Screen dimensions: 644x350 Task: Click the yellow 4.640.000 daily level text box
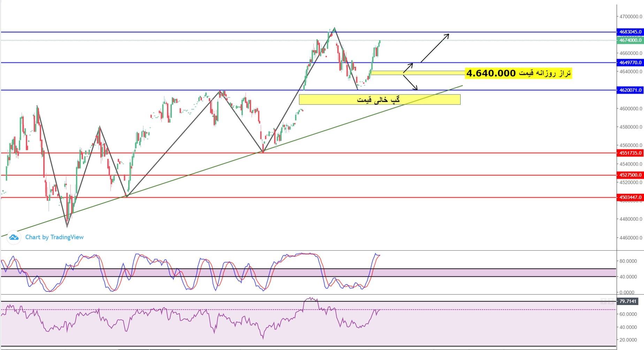click(x=519, y=73)
